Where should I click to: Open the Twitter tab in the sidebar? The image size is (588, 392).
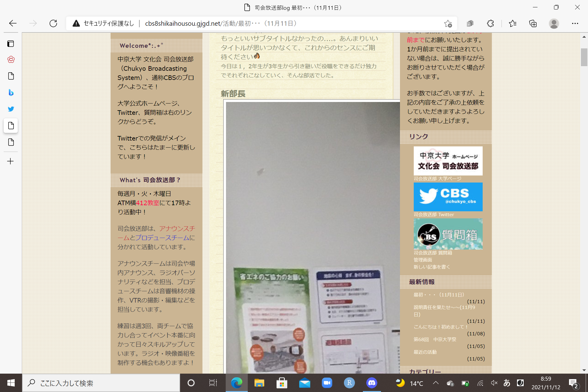(11, 109)
